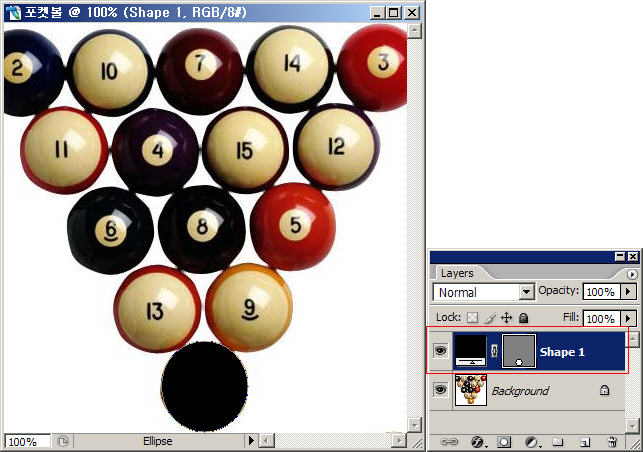Toggle lock transparent pixels checker icon
643x452 pixels.
[472, 318]
